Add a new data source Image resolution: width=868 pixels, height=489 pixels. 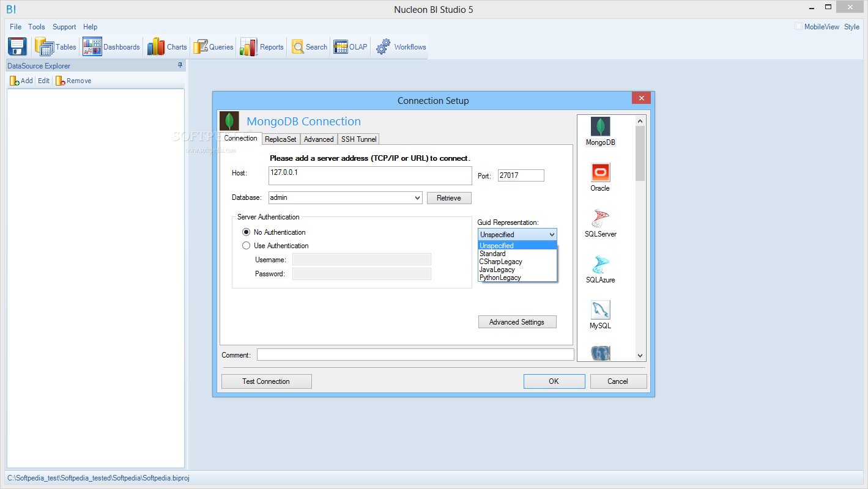[21, 81]
